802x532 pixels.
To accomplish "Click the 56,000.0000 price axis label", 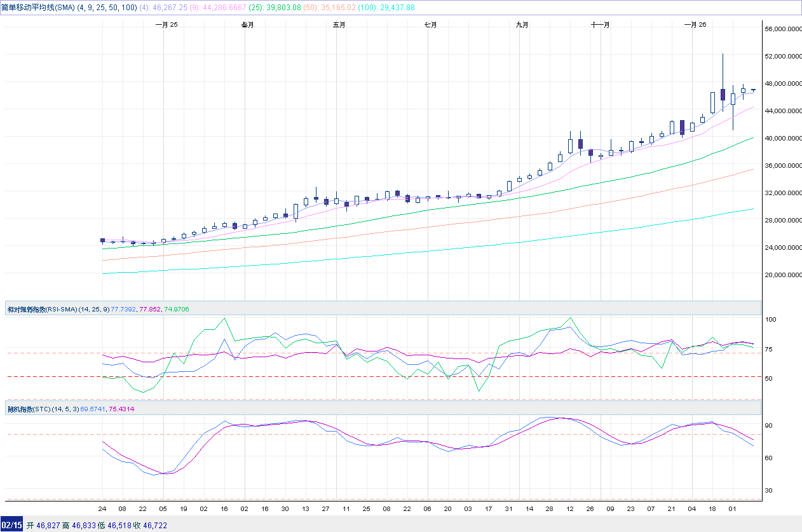I will (x=780, y=29).
